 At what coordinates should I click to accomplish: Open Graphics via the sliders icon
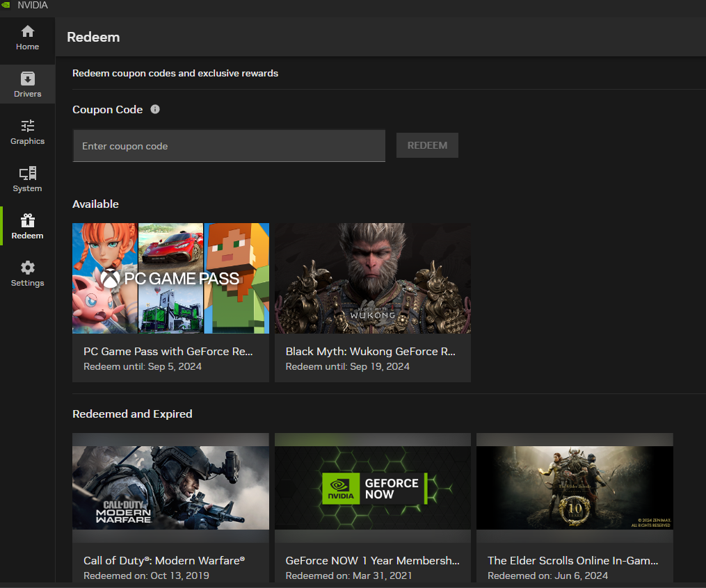click(27, 126)
